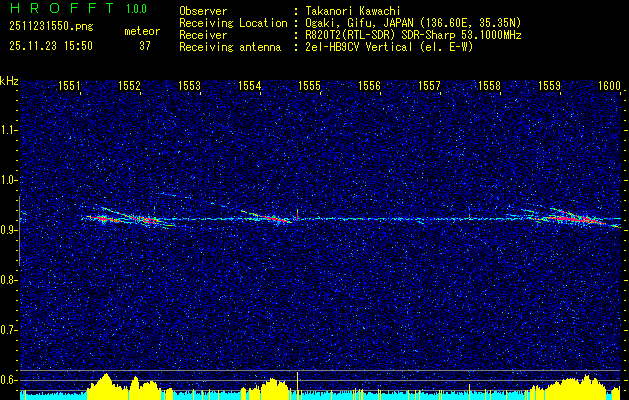
Task: Click the 0.8 kHz axis label
Action: pos(9,280)
